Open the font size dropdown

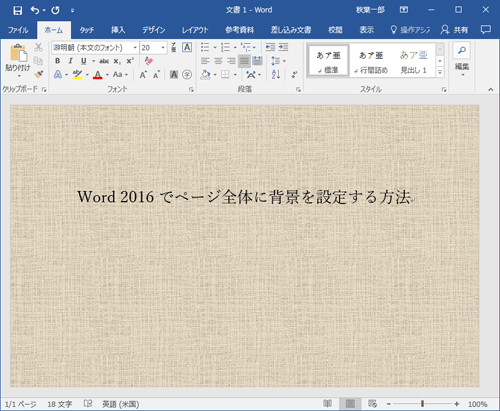click(x=163, y=48)
